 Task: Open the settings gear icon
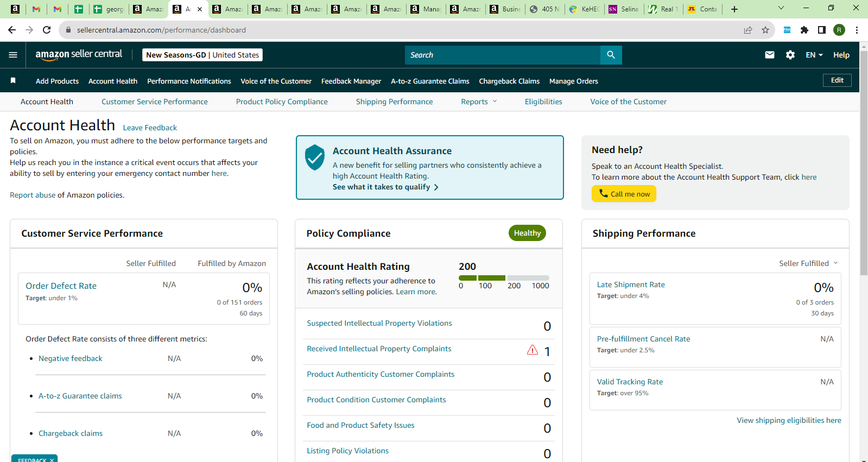tap(790, 55)
